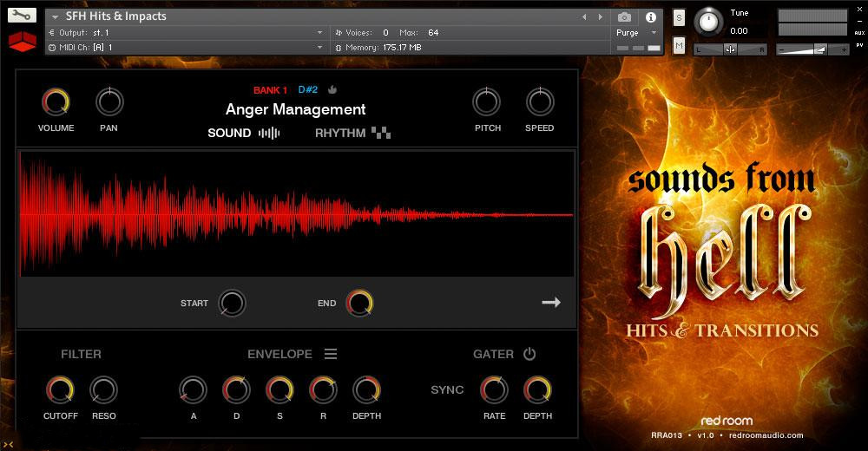Click the camera snapshot icon
Screen dimensions: 868x451
click(623, 16)
